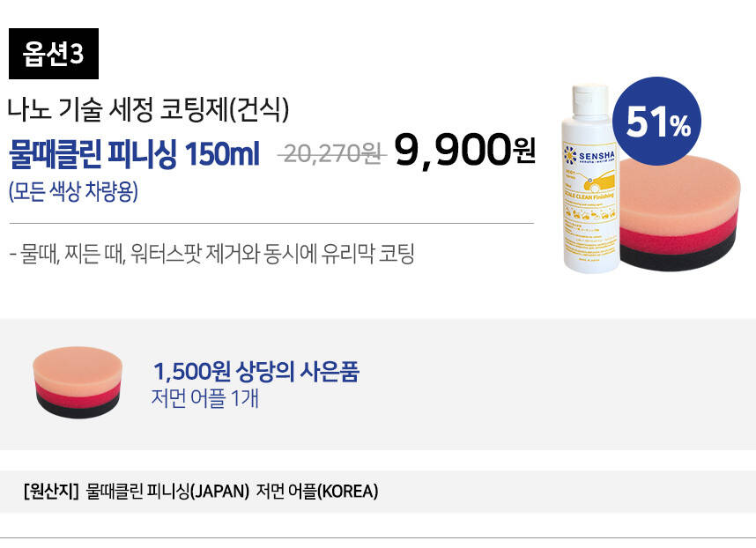756x548 pixels.
Task: Click the (모든 색상 차량용) subtitle
Action: click(x=73, y=191)
